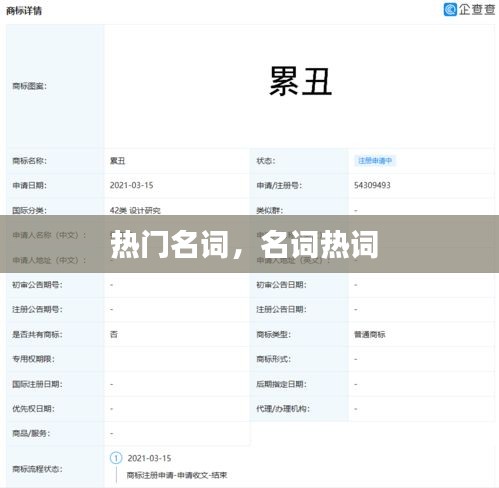Click the step 1 circle in trademark timeline
The image size is (499, 488).
[116, 458]
